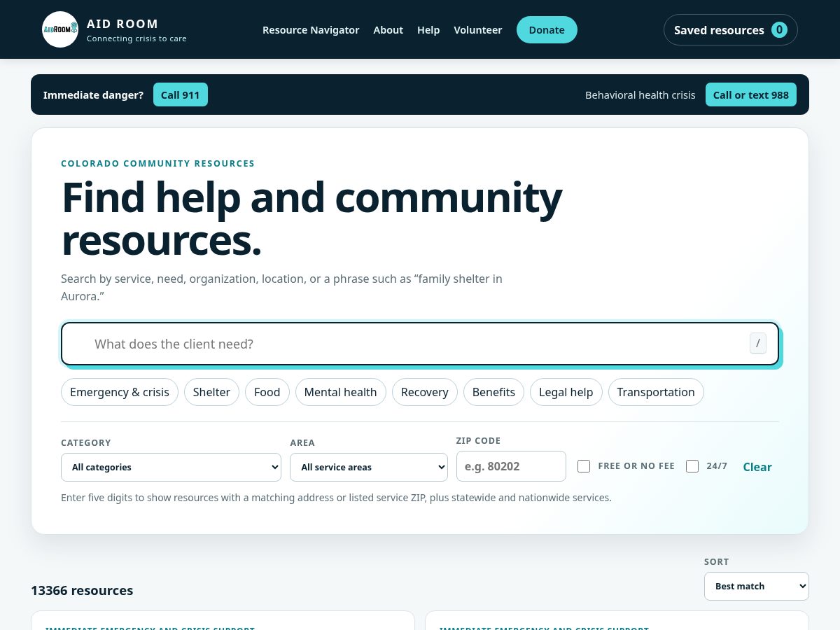840x630 pixels.
Task: Open the Help nav link
Action: (428, 30)
